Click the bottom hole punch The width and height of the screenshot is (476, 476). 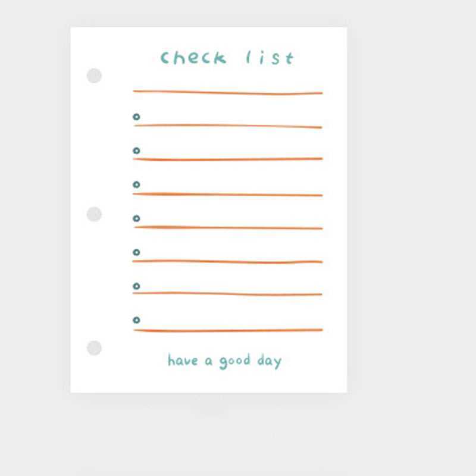(x=94, y=348)
